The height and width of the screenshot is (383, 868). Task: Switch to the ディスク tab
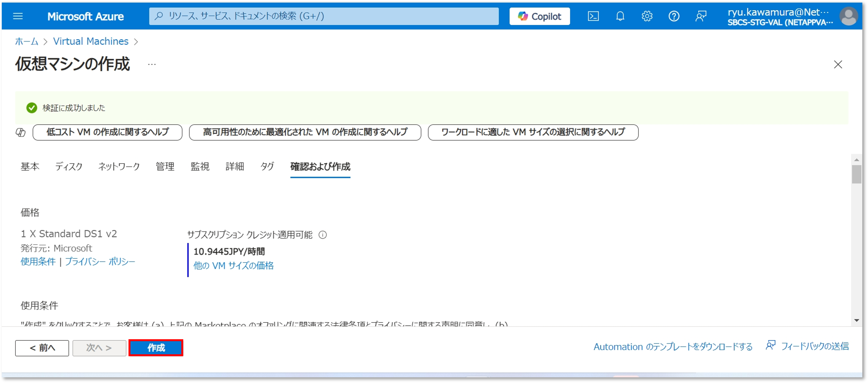pyautogui.click(x=69, y=166)
